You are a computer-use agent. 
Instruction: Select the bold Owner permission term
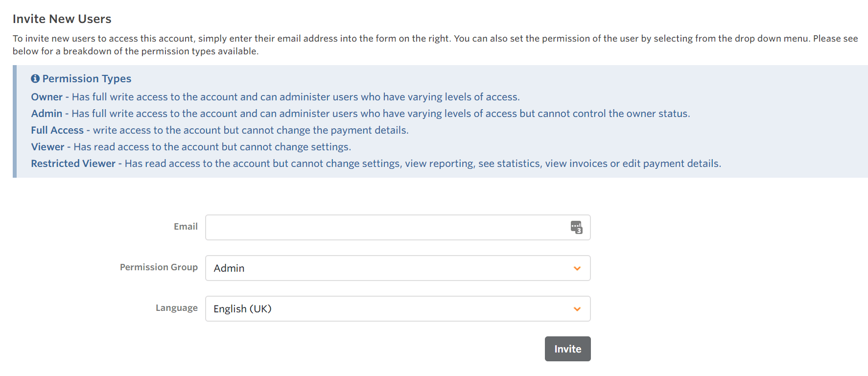47,97
